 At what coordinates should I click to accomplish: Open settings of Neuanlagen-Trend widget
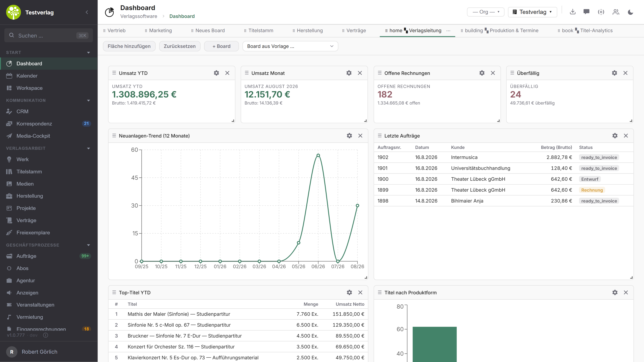pyautogui.click(x=349, y=136)
